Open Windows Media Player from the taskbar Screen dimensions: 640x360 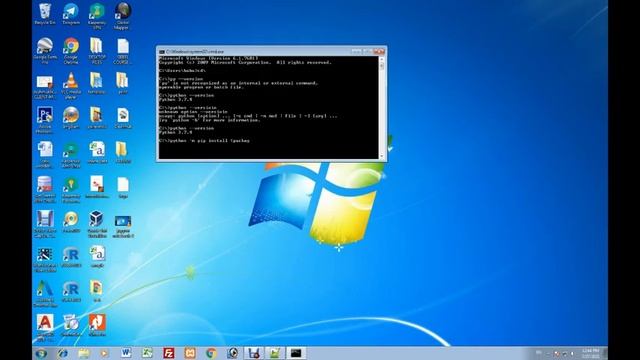[x=104, y=353]
